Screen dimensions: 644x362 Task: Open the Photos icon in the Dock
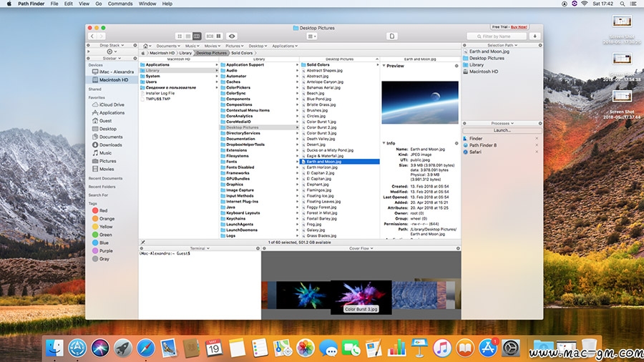(305, 348)
